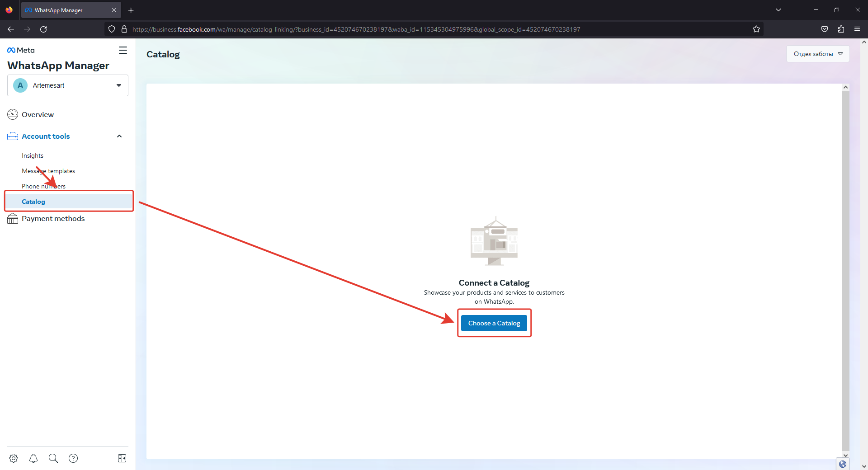Screen dimensions: 868x470
Task: Click the Choose a Catalog button
Action: (494, 323)
